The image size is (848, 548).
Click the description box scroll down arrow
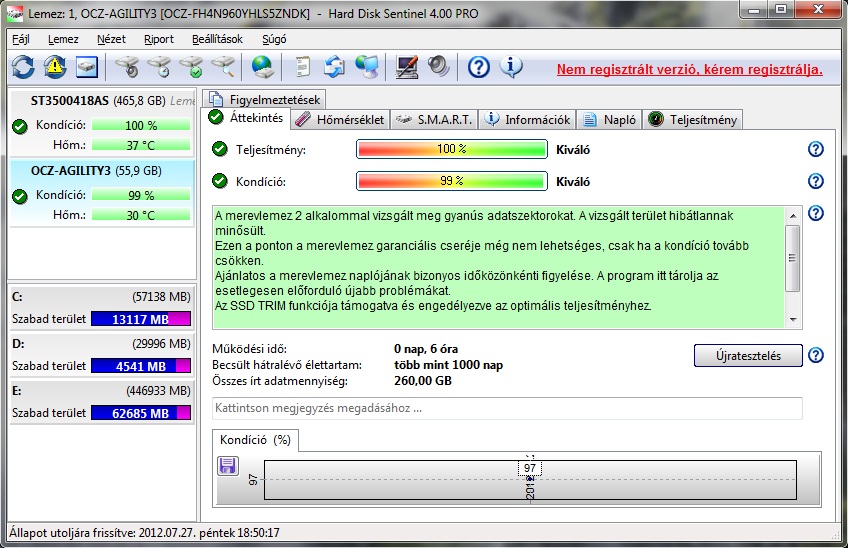click(793, 320)
